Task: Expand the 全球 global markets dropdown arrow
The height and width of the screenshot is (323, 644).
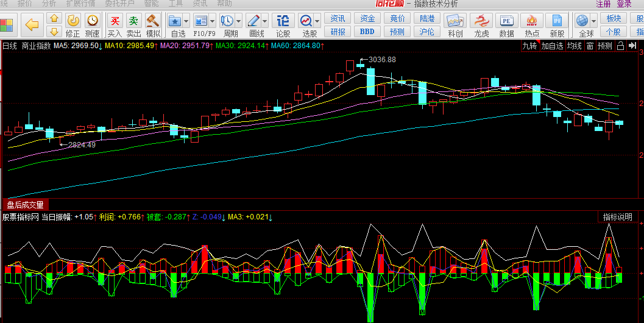Action: 594,21
